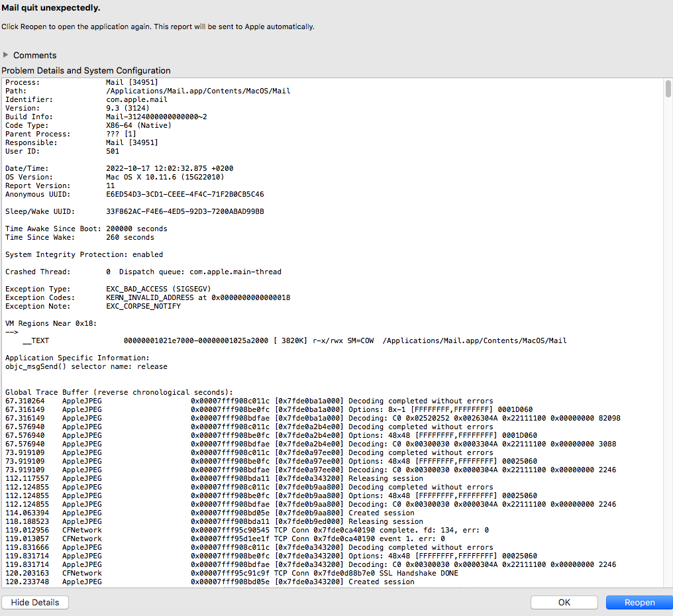Click 'Created session' row at 120.233748
The height and width of the screenshot is (616, 673).
210,582
